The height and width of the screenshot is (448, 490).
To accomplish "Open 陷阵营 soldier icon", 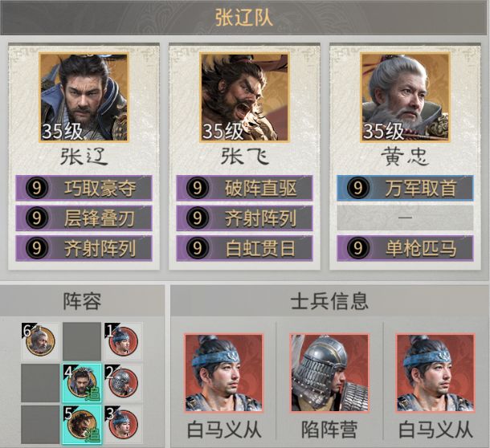I will pos(329,373).
